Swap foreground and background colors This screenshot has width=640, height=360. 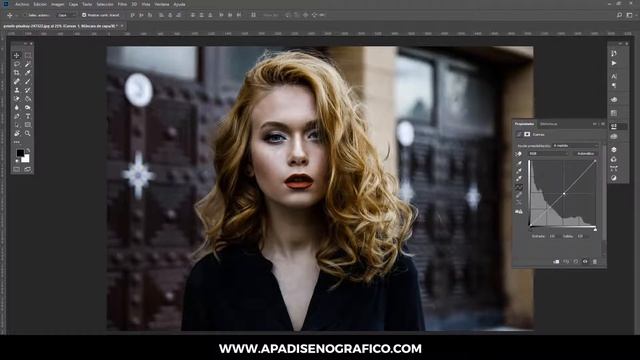coord(28,151)
